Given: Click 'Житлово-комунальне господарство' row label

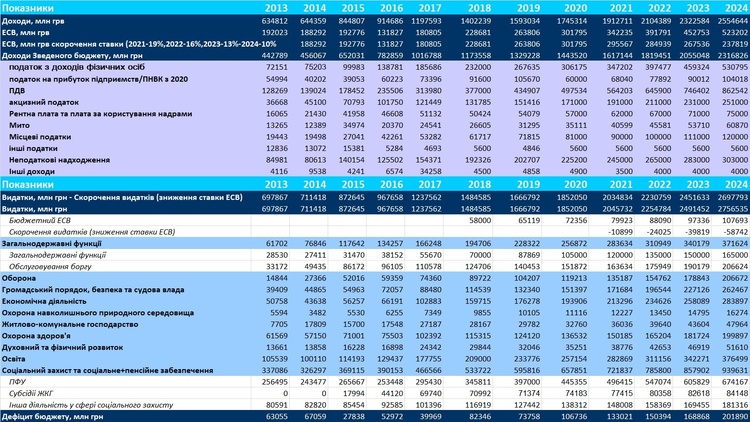Looking at the screenshot, I should 70,324.
